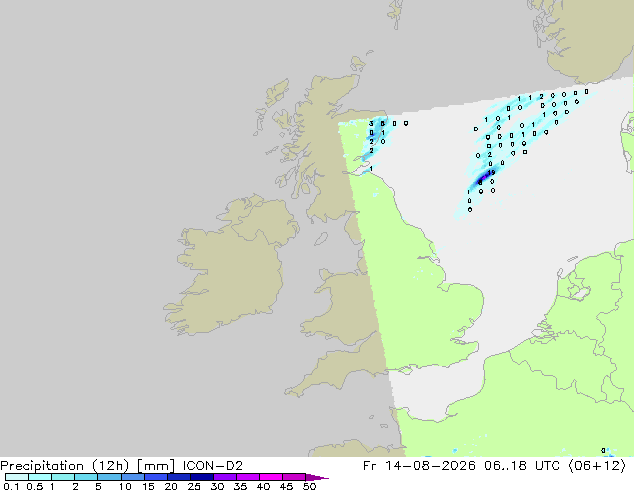
Task: Select legend swatch between 5 and 10
Action: (109, 477)
